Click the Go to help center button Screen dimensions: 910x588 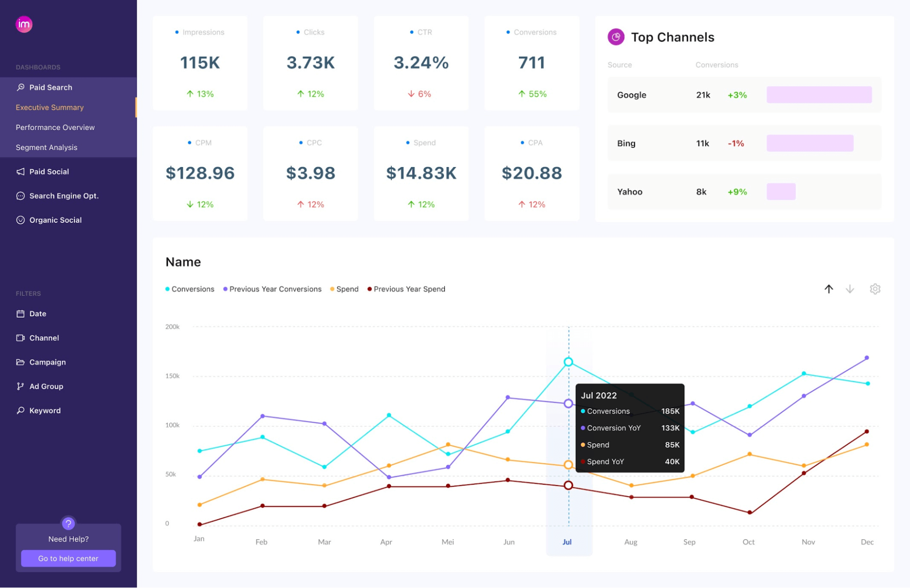pos(68,558)
